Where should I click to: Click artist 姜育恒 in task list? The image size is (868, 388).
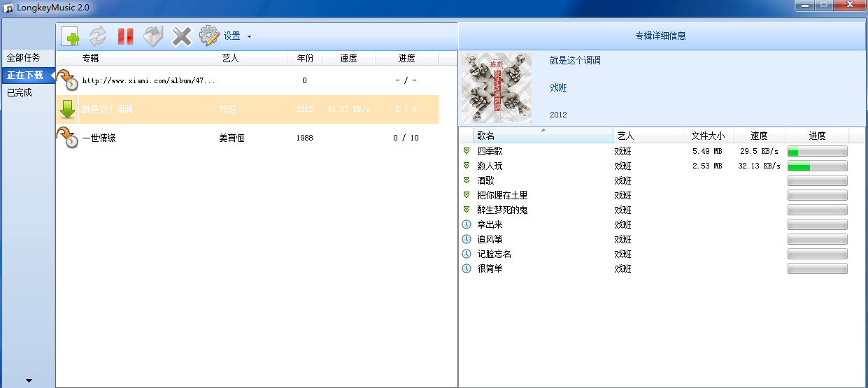click(232, 138)
